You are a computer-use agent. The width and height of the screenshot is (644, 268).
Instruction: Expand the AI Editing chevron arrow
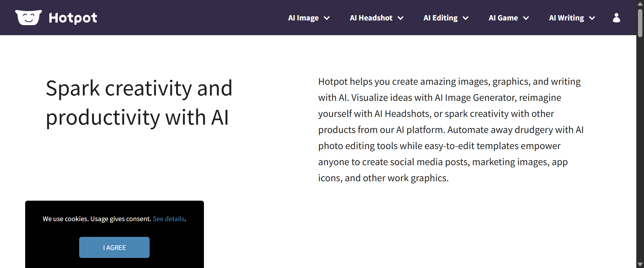(466, 18)
